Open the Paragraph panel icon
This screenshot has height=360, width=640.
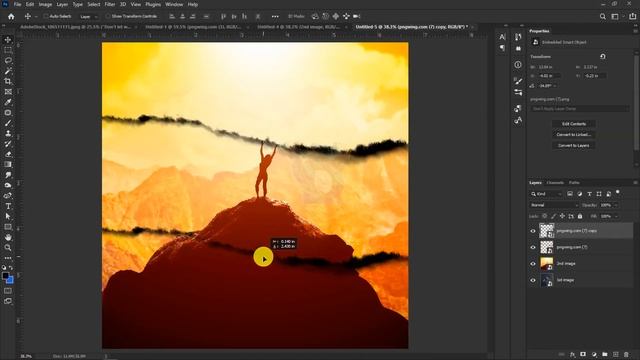point(502,48)
